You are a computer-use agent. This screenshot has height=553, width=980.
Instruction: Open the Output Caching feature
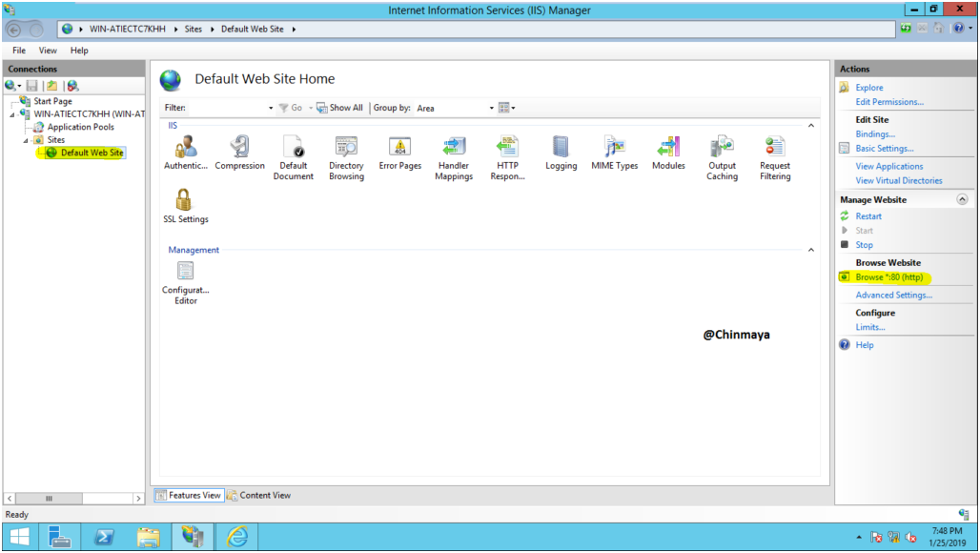[722, 157]
